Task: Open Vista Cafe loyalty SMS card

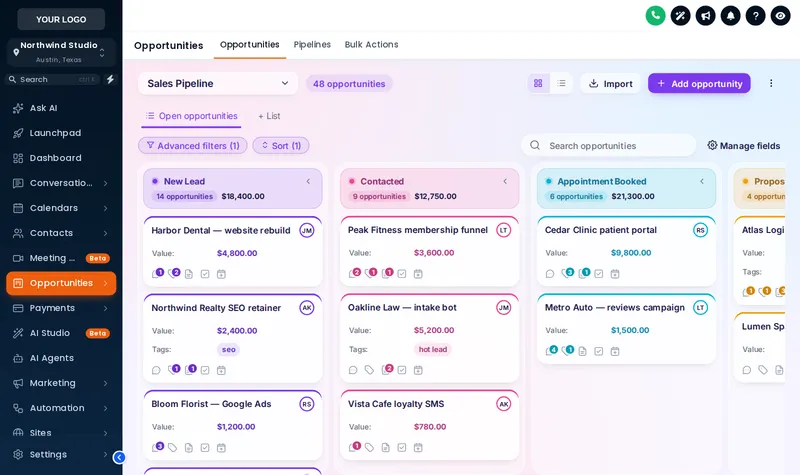Action: click(x=430, y=424)
